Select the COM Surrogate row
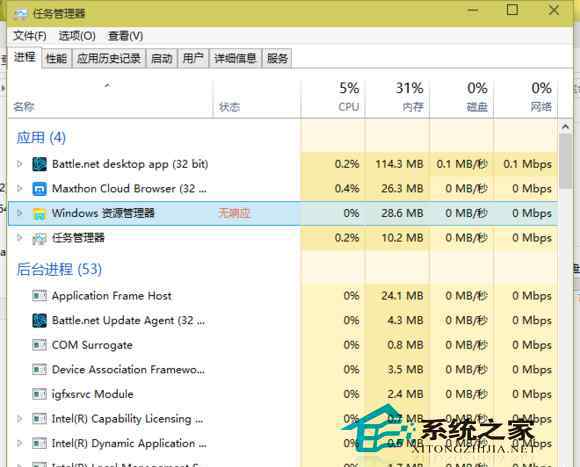The height and width of the screenshot is (467, 580). pyautogui.click(x=283, y=345)
